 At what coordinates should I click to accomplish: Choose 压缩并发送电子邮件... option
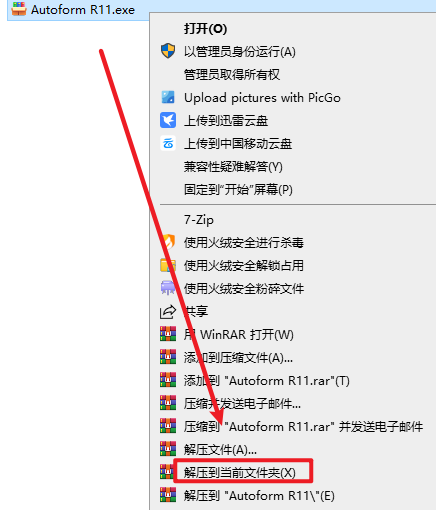[242, 403]
